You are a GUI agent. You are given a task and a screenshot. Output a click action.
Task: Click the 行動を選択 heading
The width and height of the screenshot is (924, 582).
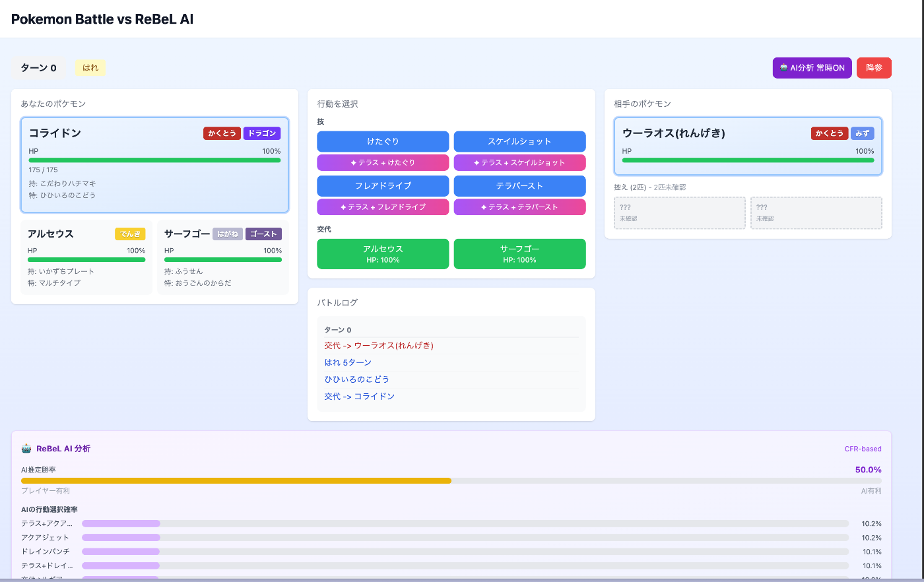click(337, 104)
